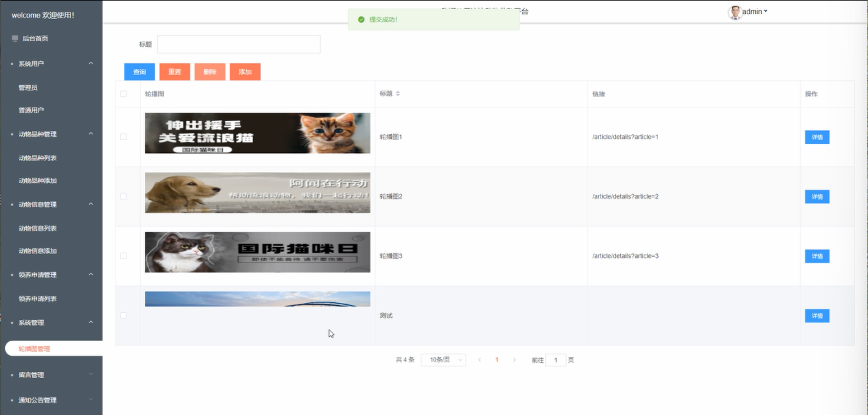Viewport: 868px width, 415px height.
Task: Check the row checkbox for 测试
Action: coord(123,315)
